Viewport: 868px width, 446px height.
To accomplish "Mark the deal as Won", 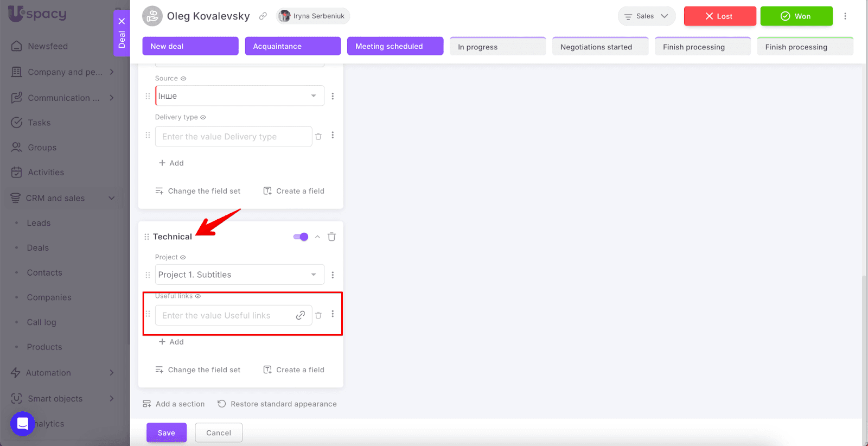I will (x=796, y=16).
